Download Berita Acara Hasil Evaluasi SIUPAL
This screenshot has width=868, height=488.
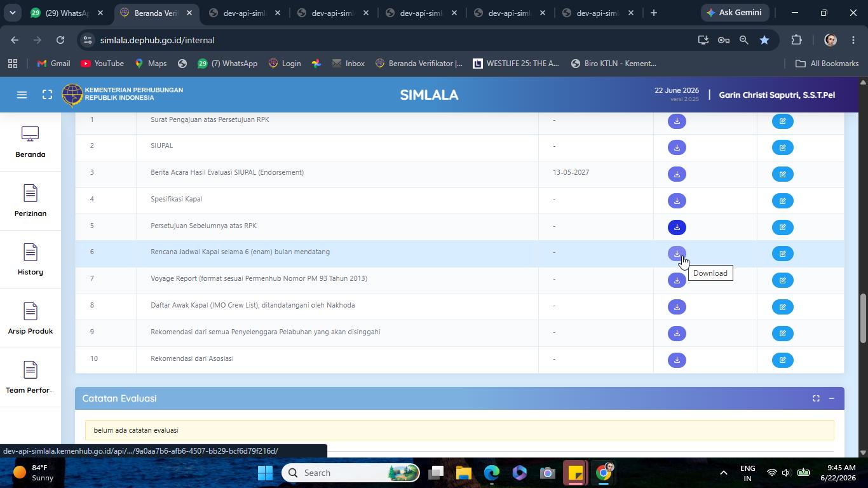point(677,174)
